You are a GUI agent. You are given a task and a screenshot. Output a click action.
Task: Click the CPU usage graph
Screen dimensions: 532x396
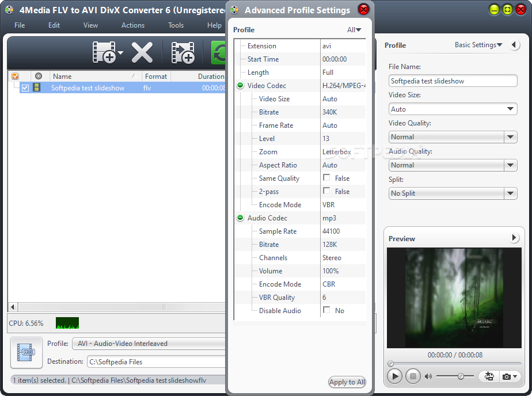coord(67,323)
